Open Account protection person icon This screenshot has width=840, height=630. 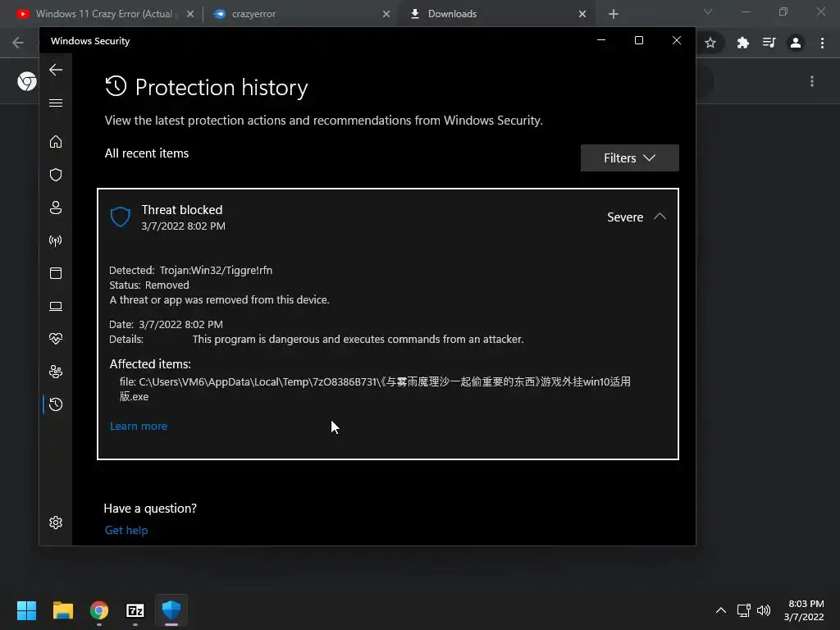(x=56, y=208)
